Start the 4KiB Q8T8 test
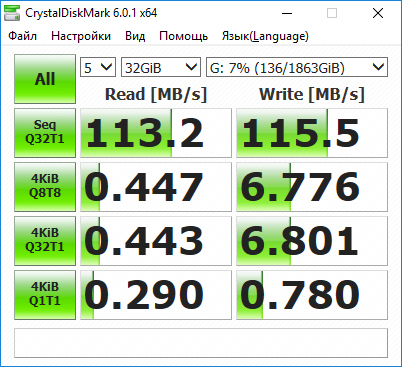Viewport: 402px width, 367px height. 45,187
